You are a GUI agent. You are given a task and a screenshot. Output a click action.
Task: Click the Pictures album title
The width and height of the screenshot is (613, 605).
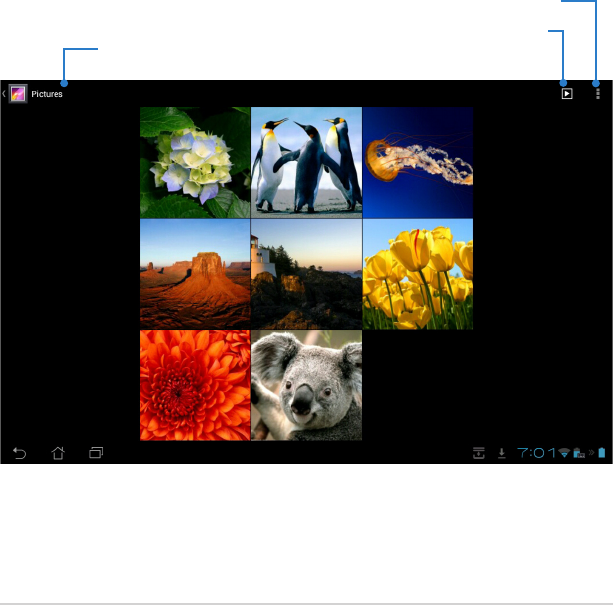46,94
